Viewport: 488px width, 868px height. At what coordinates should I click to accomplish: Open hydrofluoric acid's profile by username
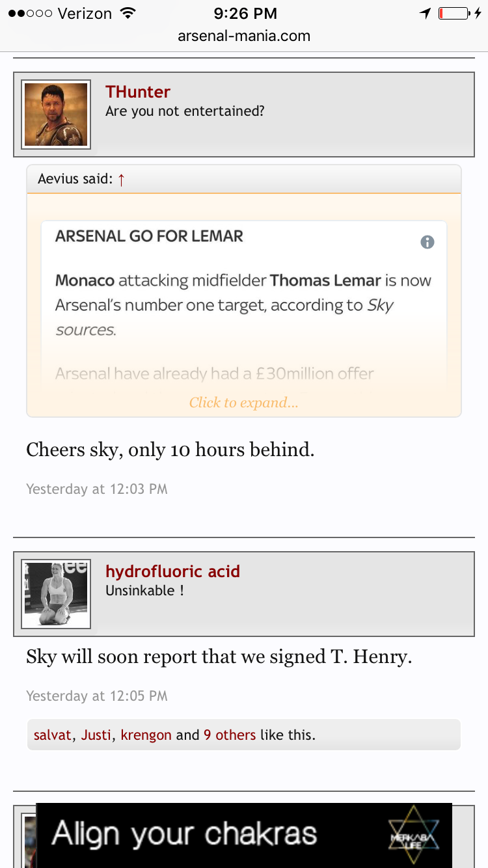(172, 571)
